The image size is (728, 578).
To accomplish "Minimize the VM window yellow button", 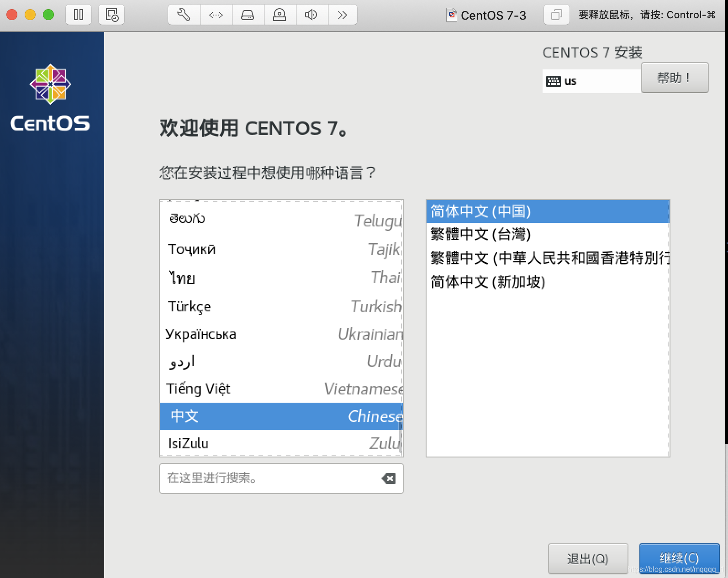I will coord(30,15).
